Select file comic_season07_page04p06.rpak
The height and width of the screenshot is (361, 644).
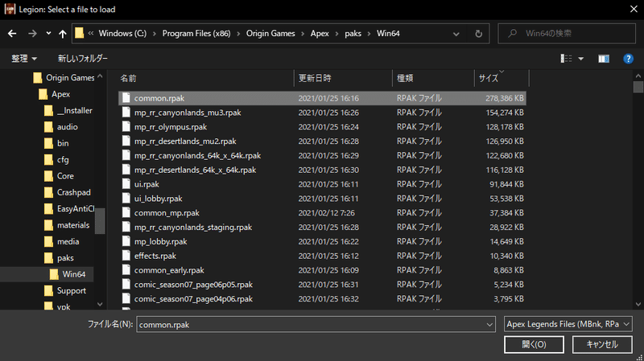pos(323,299)
